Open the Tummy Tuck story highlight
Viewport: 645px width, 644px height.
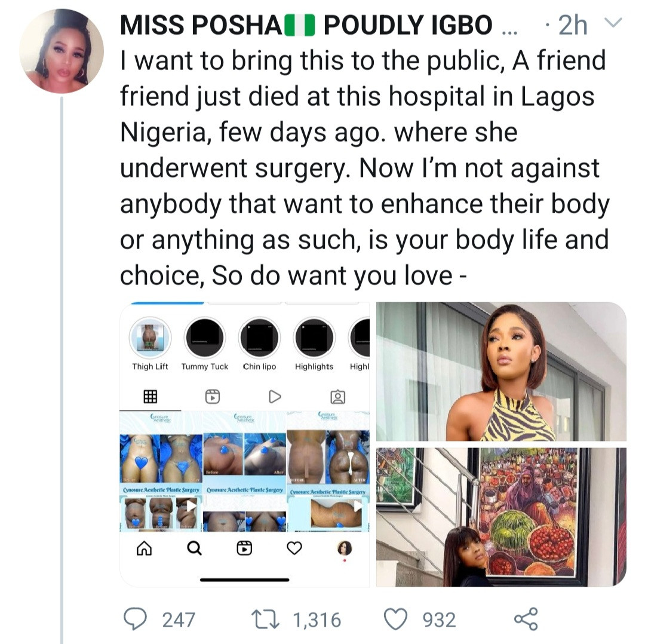click(205, 338)
